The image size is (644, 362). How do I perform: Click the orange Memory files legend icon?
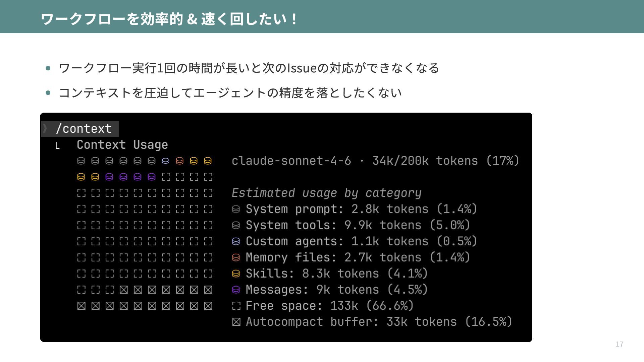[x=236, y=257]
